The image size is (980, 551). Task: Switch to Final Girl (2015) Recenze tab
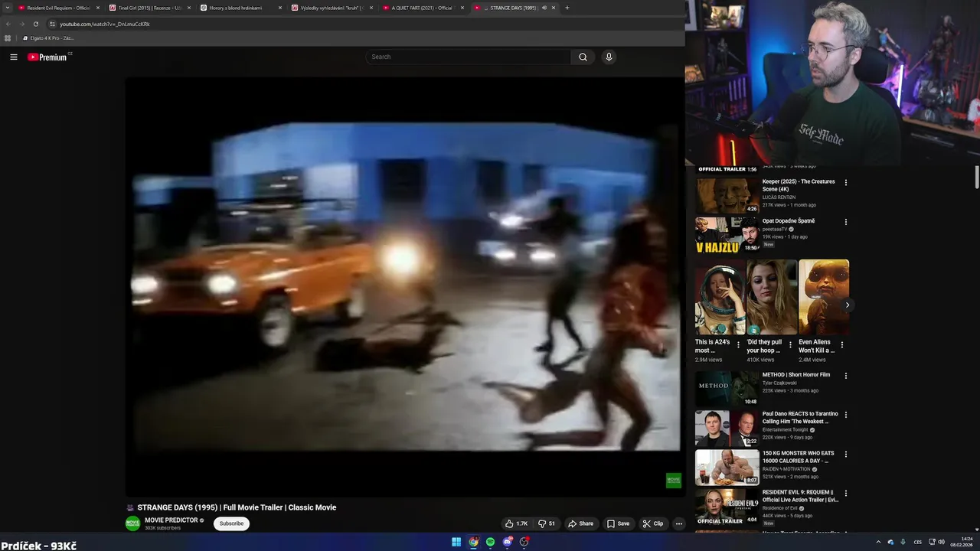click(150, 8)
